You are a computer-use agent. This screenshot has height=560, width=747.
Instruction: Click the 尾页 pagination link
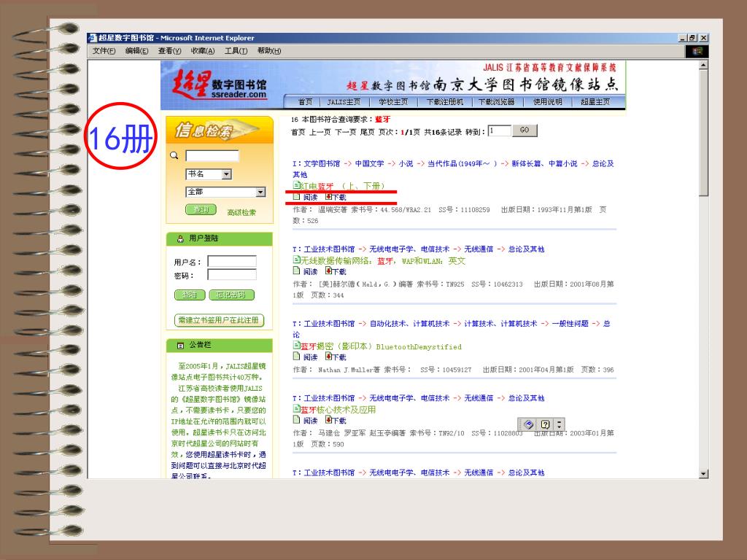click(367, 132)
